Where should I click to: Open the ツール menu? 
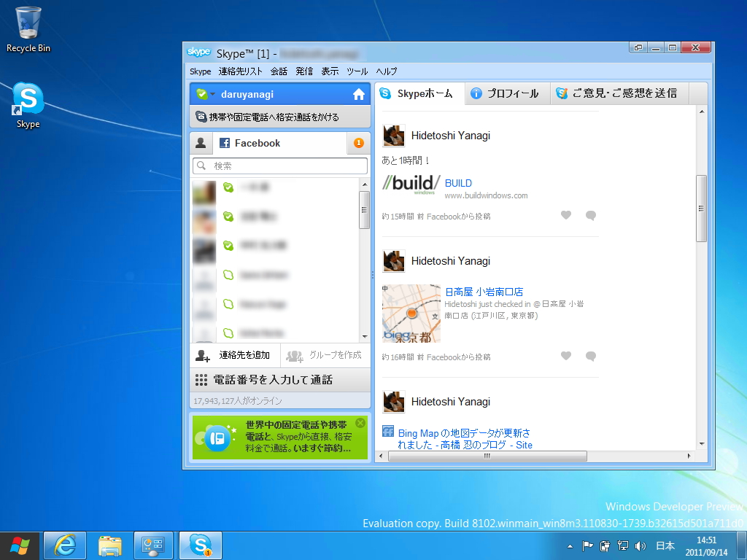coord(355,71)
